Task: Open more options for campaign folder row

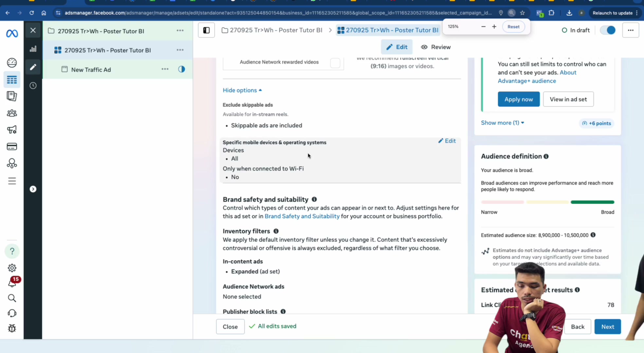Action: click(x=180, y=30)
